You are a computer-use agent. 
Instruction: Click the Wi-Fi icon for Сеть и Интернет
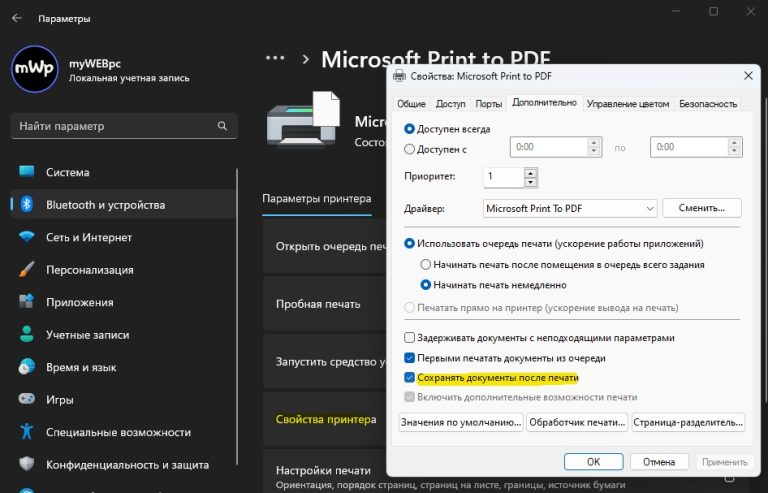point(26,237)
